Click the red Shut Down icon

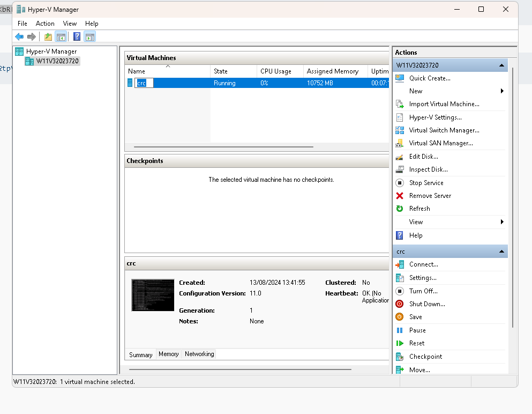coord(400,304)
